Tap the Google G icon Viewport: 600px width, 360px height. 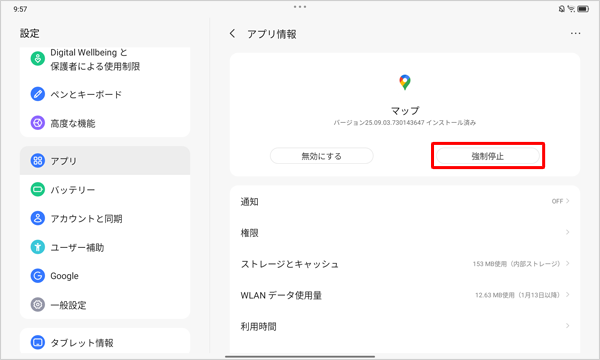(x=38, y=275)
